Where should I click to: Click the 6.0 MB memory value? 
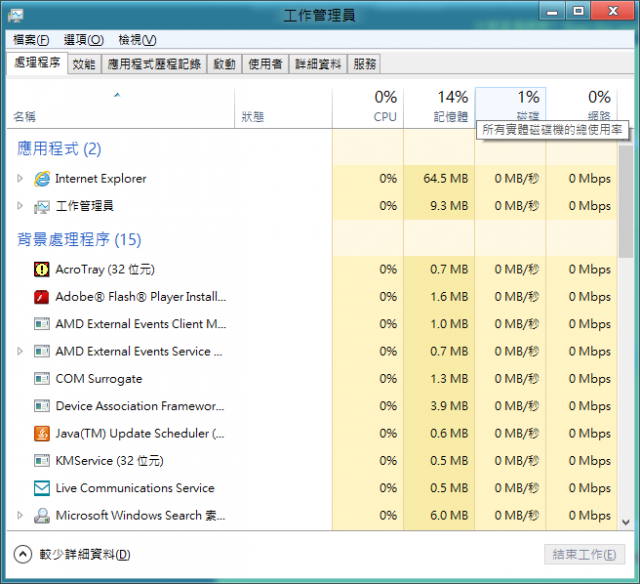[x=449, y=515]
